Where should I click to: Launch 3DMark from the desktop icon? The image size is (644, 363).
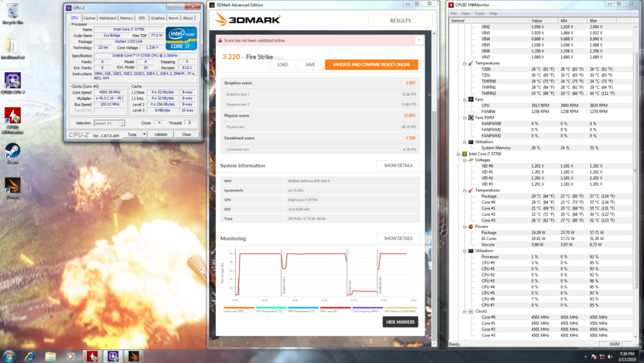tap(13, 188)
